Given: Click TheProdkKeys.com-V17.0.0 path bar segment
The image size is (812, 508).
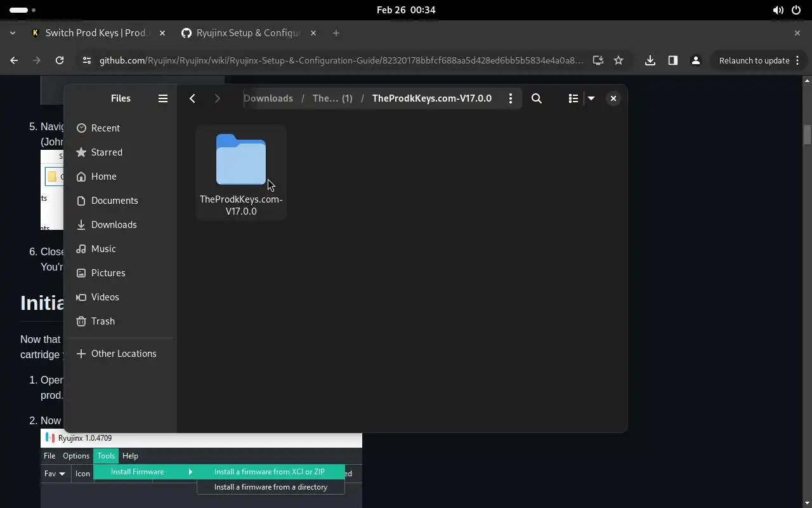Looking at the screenshot, I should (x=432, y=98).
